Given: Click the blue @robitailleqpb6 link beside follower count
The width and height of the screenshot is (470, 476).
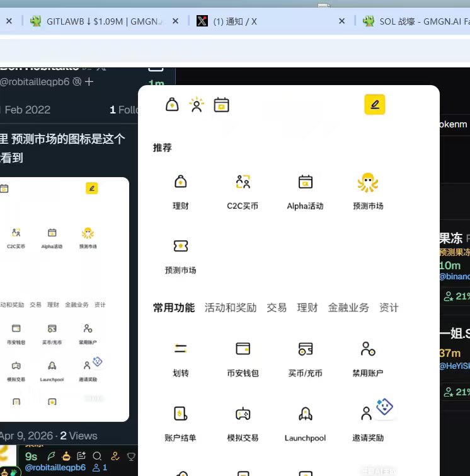Looking at the screenshot, I should (x=55, y=468).
